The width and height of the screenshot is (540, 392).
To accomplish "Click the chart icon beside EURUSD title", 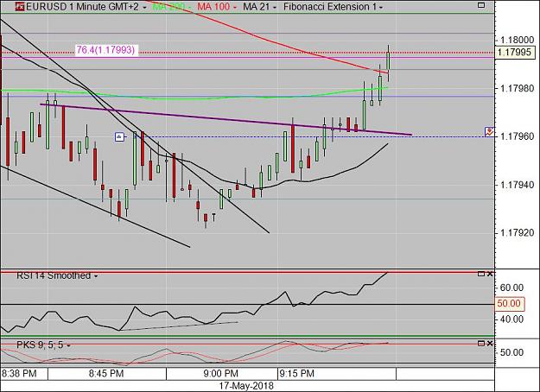I will [20, 7].
